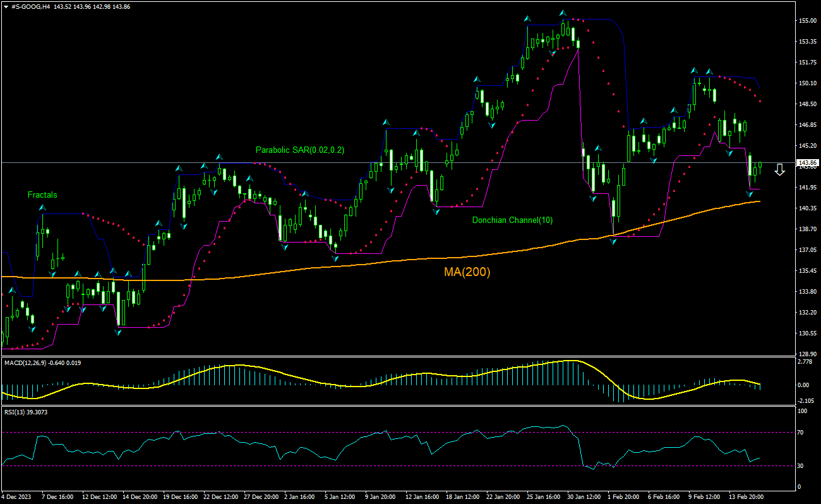Select the orange MA(200) label
Screen dimensions: 821x504
(465, 272)
